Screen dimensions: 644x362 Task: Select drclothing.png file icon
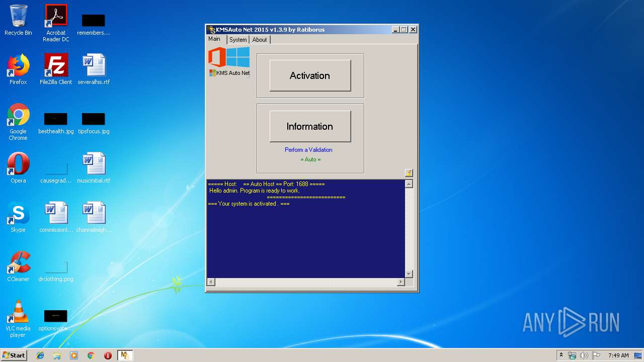(x=56, y=271)
